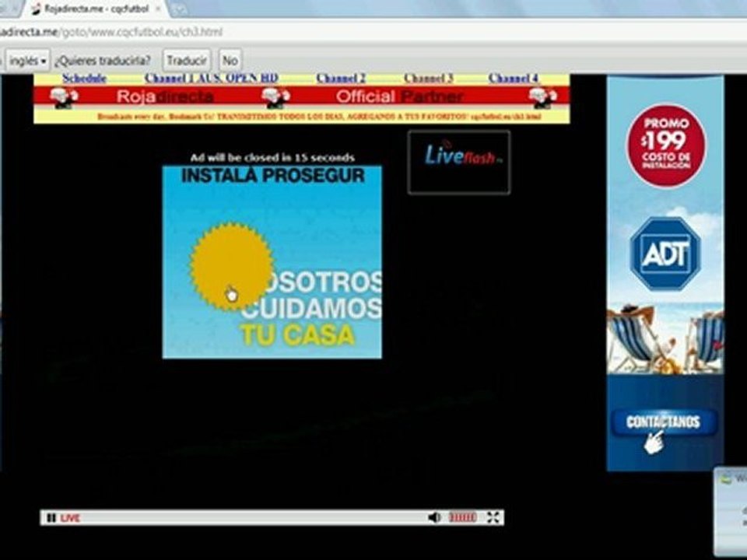Click the beach chairs ad image
Image resolution: width=747 pixels, height=560 pixels.
click(665, 341)
